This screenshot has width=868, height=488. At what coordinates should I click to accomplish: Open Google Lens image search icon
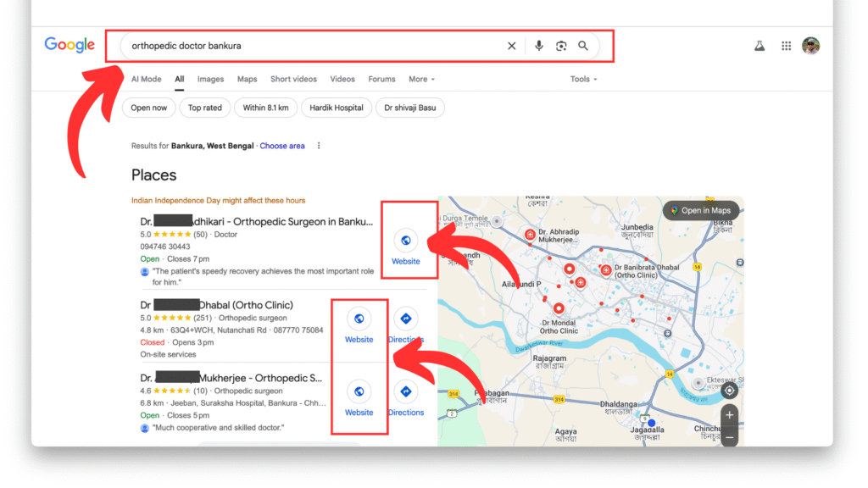click(x=560, y=46)
